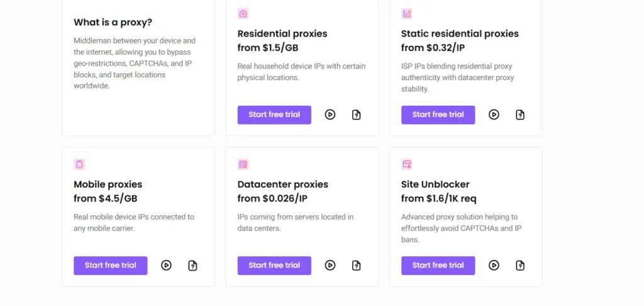Click the Static residential proxies icon

point(407,14)
